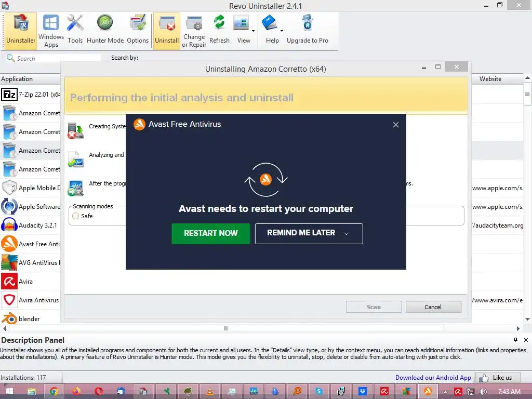Click the Scan button in the uninstall dialog
The height and width of the screenshot is (399, 532).
[374, 307]
